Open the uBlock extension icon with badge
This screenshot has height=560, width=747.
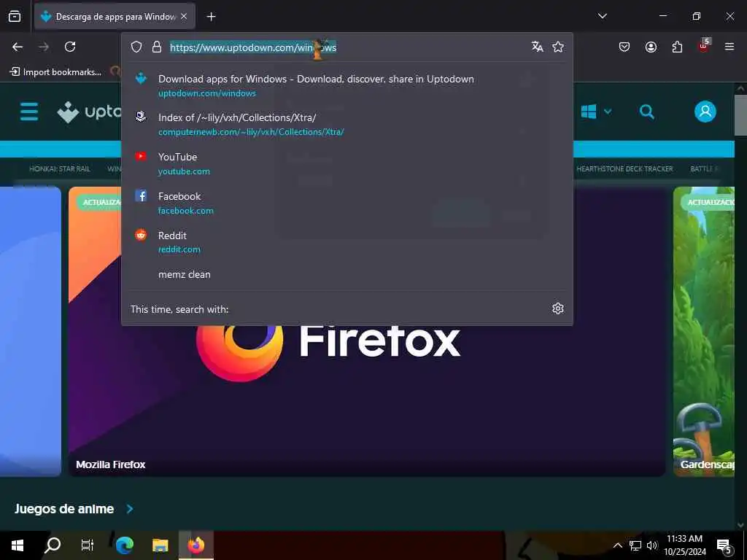[704, 46]
